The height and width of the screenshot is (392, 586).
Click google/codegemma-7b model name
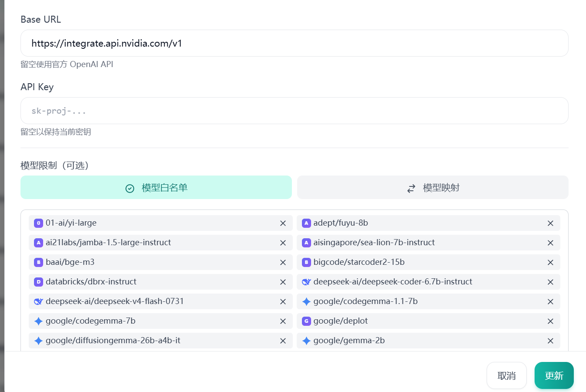point(91,321)
